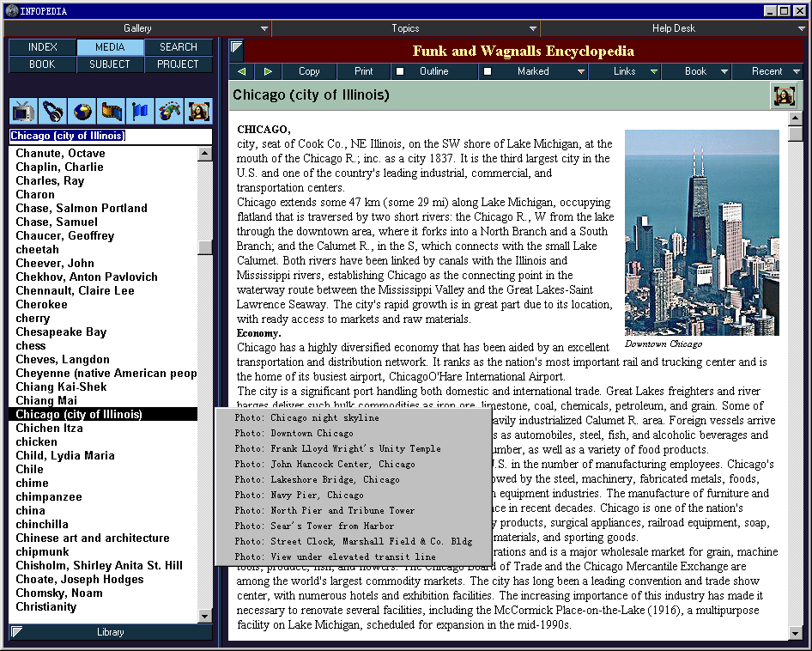Select 'Photo: Sear's Tower from Harbor'
Viewport: 812px width, 651px height.
click(x=353, y=526)
